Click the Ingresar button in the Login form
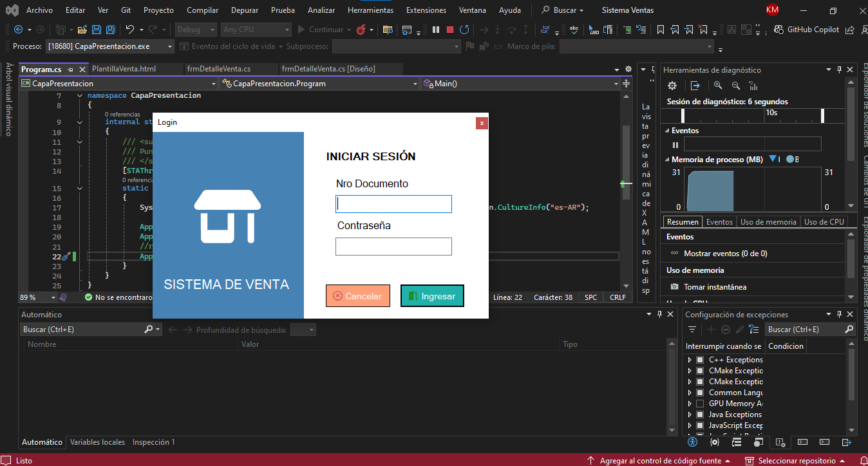This screenshot has width=868, height=466. 432,295
